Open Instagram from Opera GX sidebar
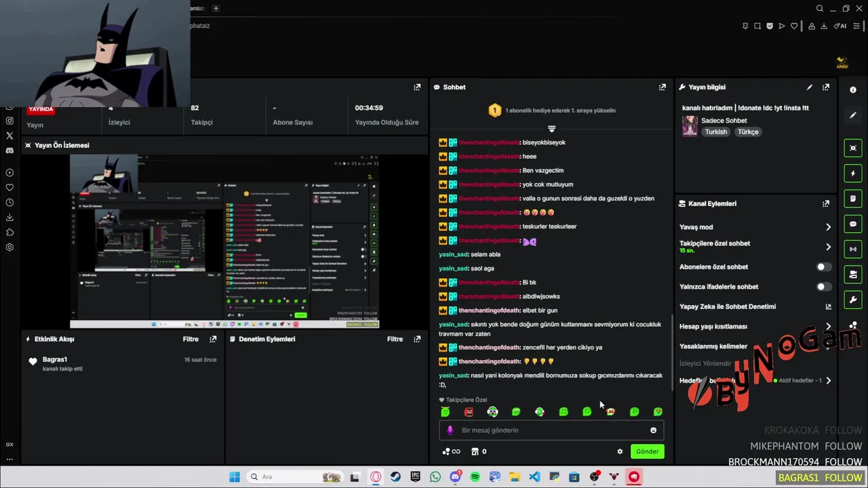Viewport: 868px width, 488px height. coord(9,121)
